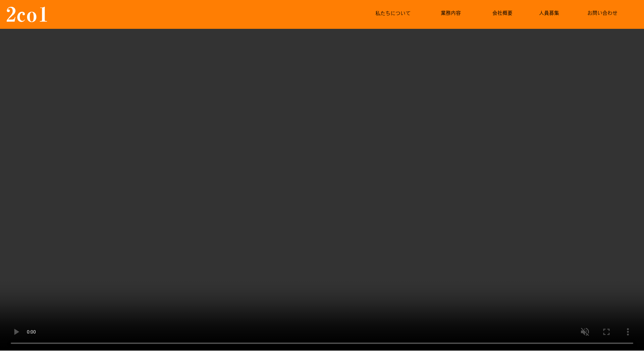Go to the 業務内容 page
The width and height of the screenshot is (644, 362).
(451, 13)
